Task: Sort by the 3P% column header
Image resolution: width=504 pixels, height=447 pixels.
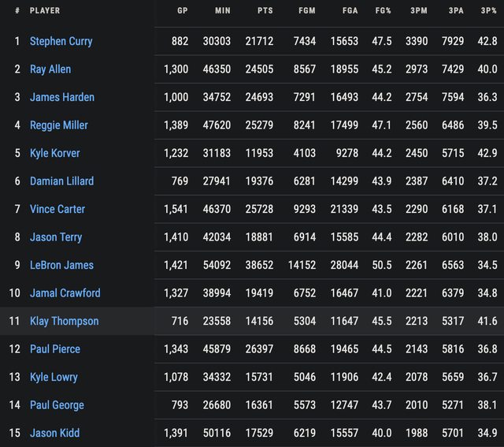Action: click(x=488, y=11)
